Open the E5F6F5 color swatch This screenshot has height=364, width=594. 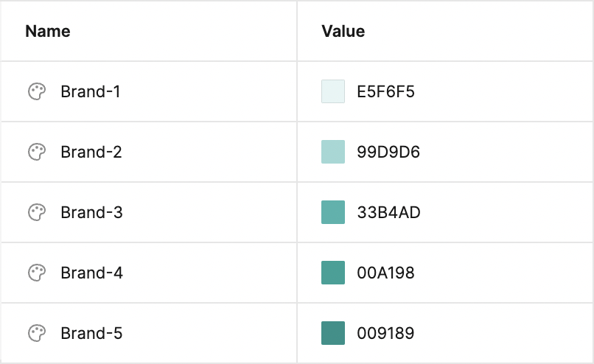(333, 92)
